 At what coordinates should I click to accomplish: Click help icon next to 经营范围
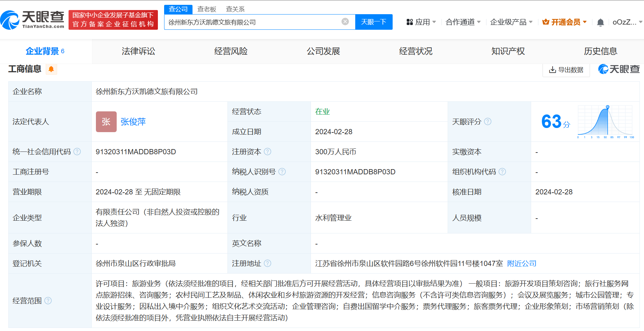[x=48, y=301]
